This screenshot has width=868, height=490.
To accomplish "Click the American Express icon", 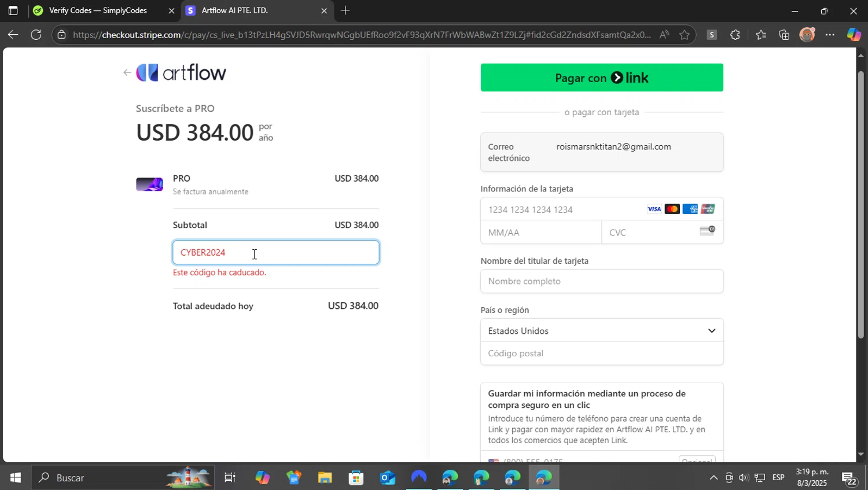I will coord(690,209).
